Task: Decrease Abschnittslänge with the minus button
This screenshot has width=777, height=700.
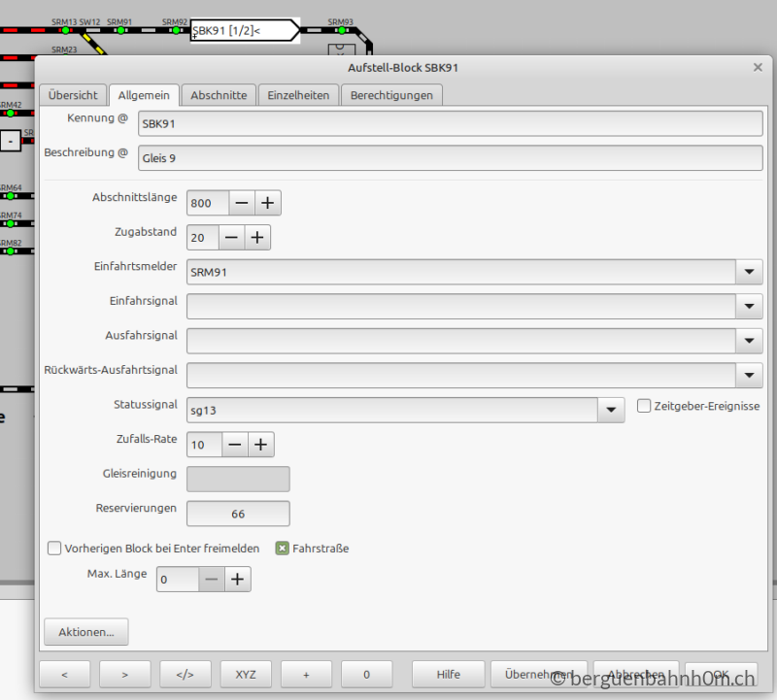Action: tap(242, 203)
